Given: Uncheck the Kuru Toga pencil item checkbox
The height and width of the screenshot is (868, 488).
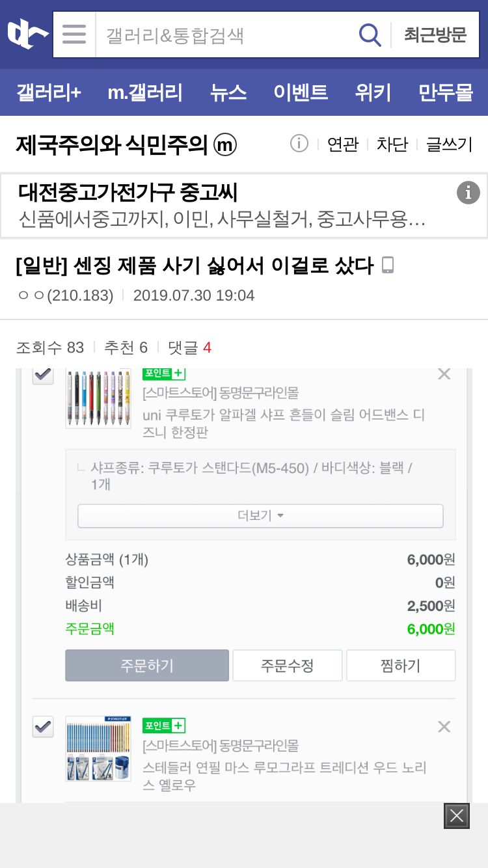Looking at the screenshot, I should 43,375.
